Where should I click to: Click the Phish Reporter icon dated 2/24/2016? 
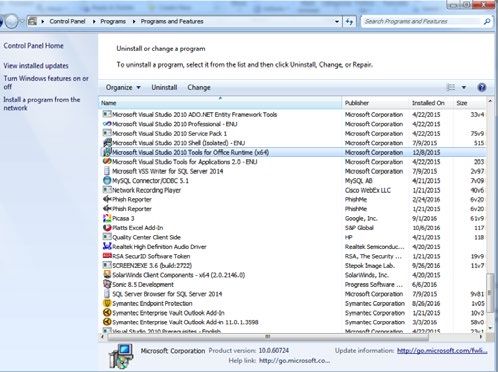click(x=107, y=199)
